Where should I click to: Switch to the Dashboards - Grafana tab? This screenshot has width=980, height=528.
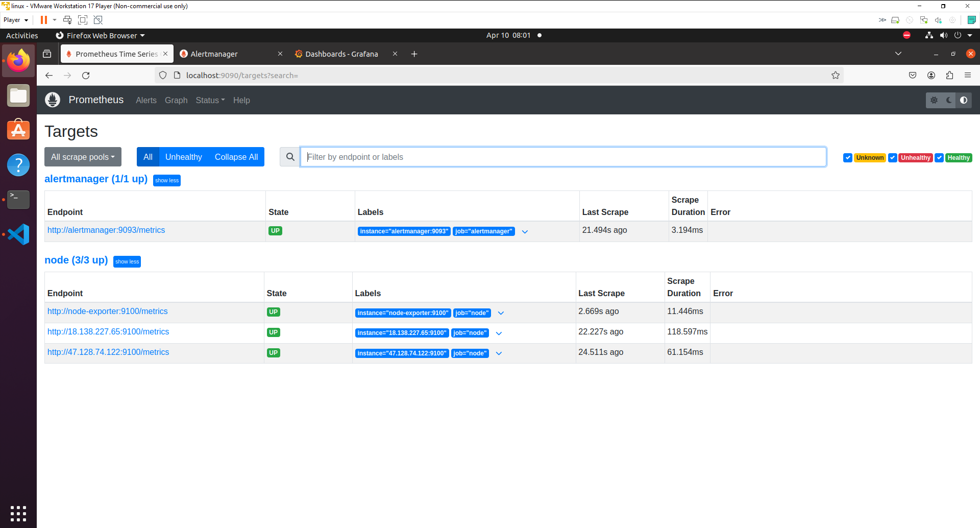pos(342,54)
